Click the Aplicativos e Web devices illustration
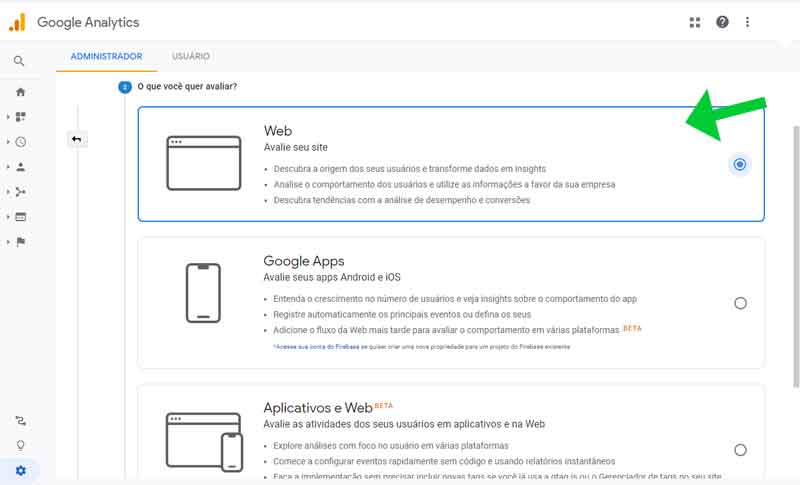800x485 pixels. 204,442
